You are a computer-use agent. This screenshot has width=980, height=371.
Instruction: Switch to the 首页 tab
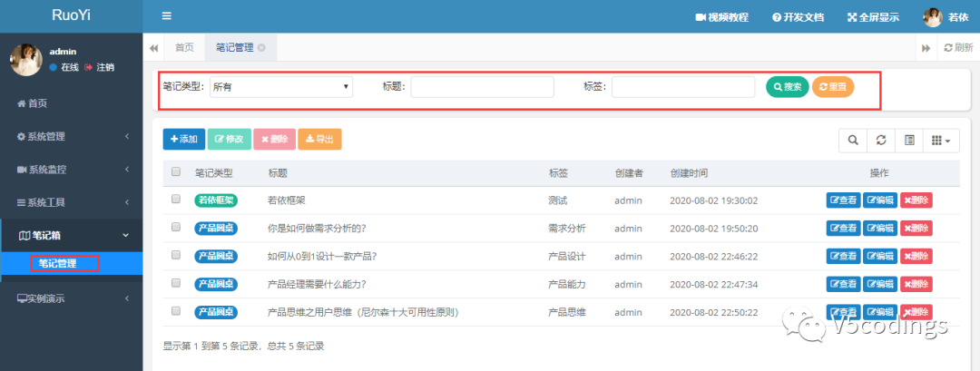click(184, 47)
